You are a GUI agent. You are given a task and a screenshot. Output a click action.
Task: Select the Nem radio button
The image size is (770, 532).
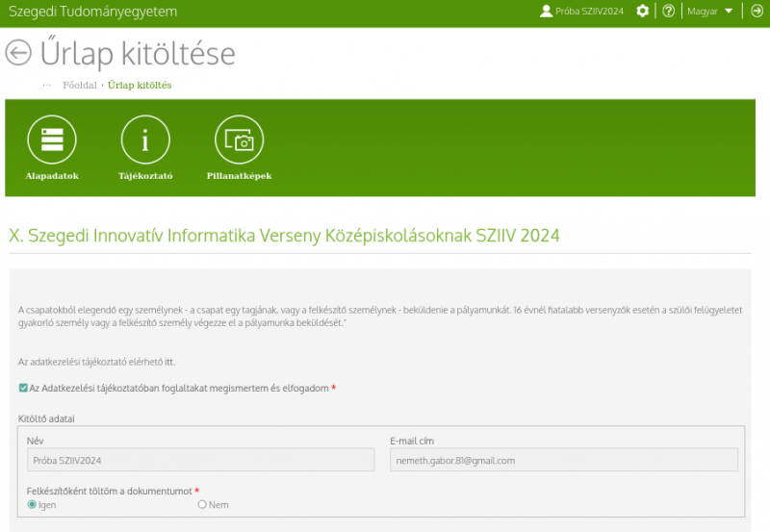(x=202, y=504)
